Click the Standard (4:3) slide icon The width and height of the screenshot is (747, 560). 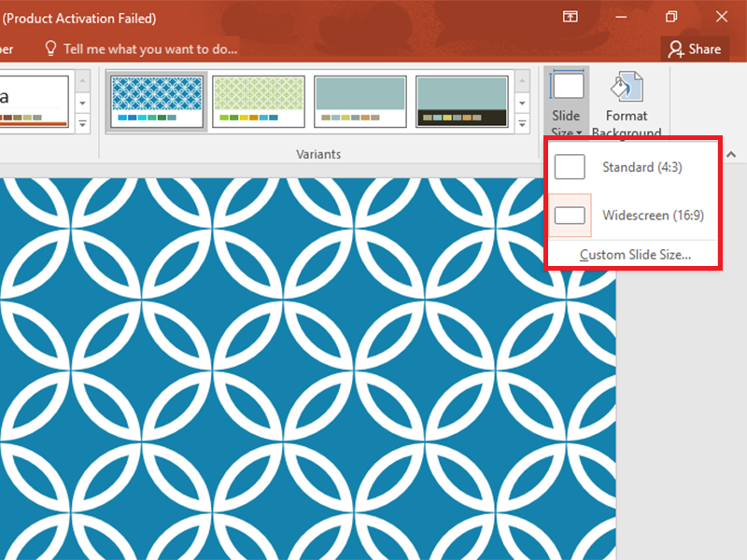(x=570, y=167)
